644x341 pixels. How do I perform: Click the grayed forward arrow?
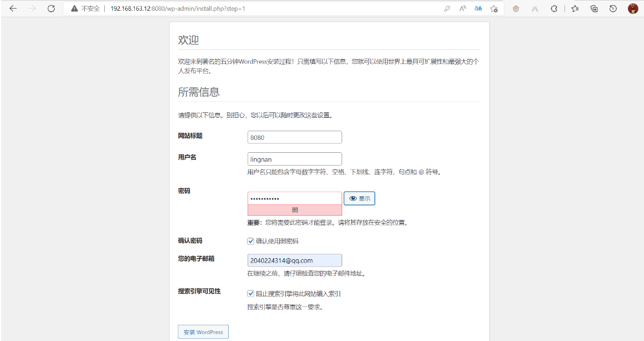pyautogui.click(x=32, y=8)
